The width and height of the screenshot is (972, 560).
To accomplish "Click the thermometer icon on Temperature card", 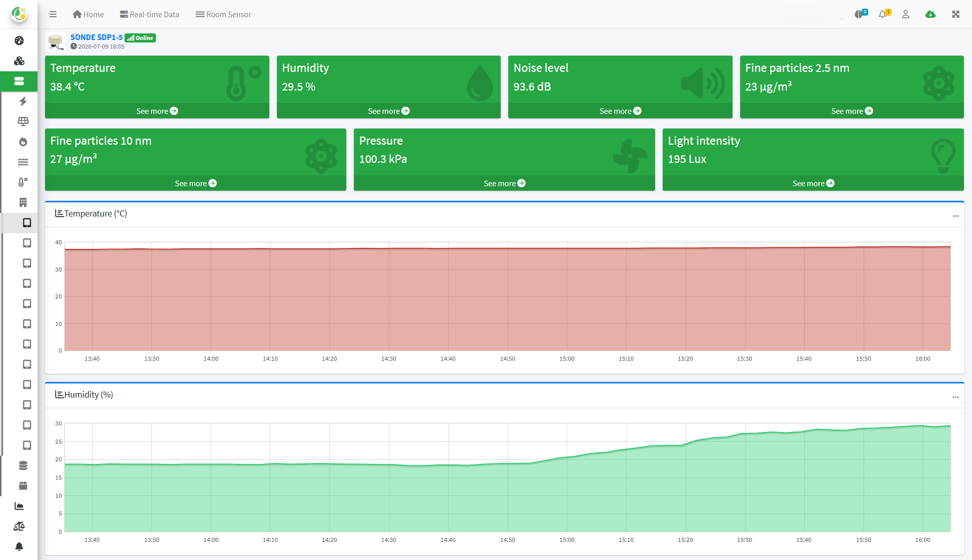I will click(243, 83).
